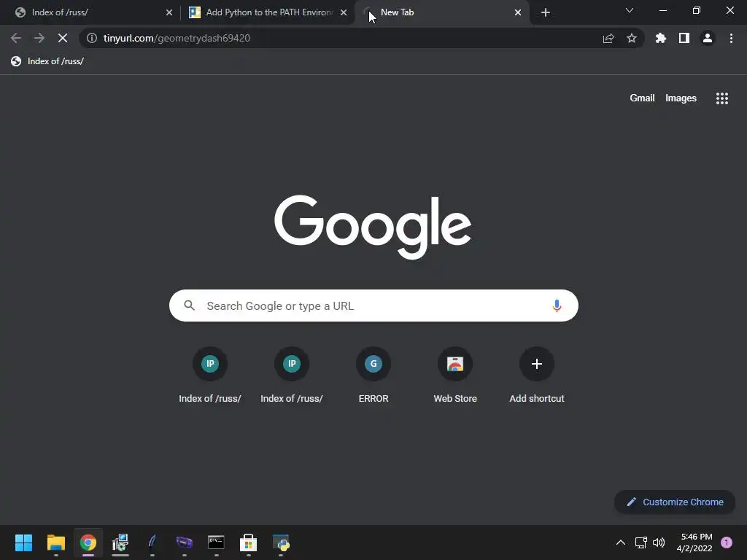Close the New Tab tab
747x560 pixels.
tap(518, 12)
